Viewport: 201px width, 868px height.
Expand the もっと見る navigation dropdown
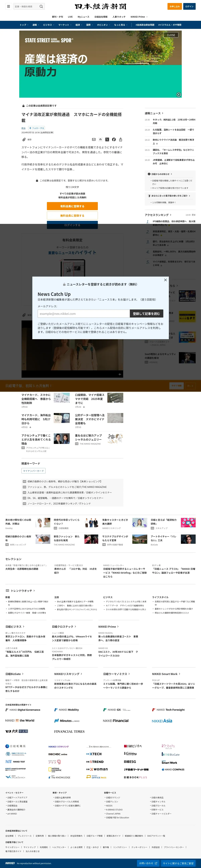[121, 25]
